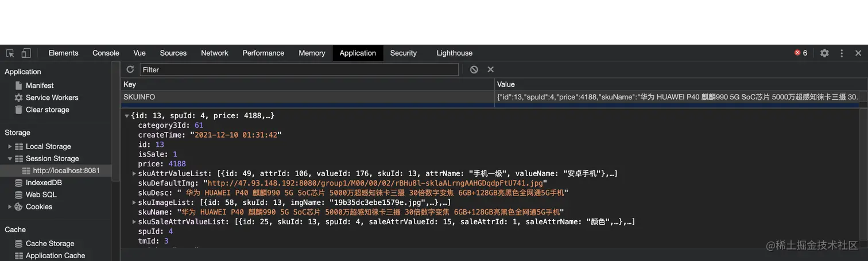Click the Session Storage grid icon
868x261 pixels.
[x=19, y=158]
